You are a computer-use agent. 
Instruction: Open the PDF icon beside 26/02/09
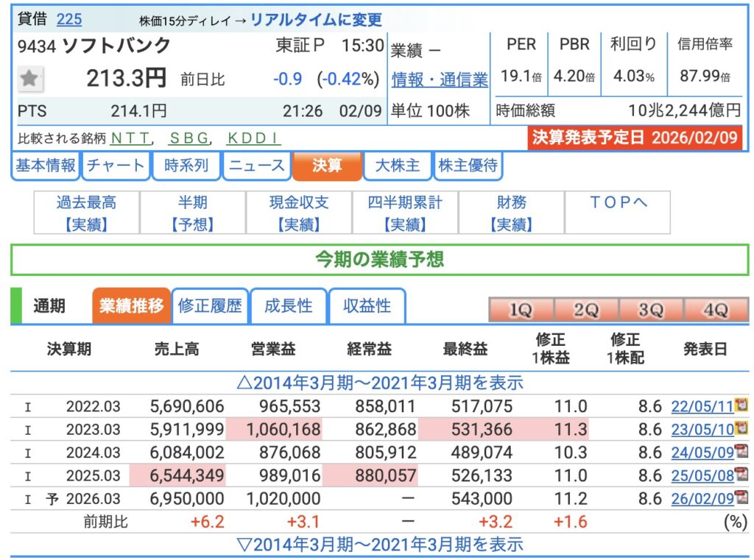[x=741, y=498]
